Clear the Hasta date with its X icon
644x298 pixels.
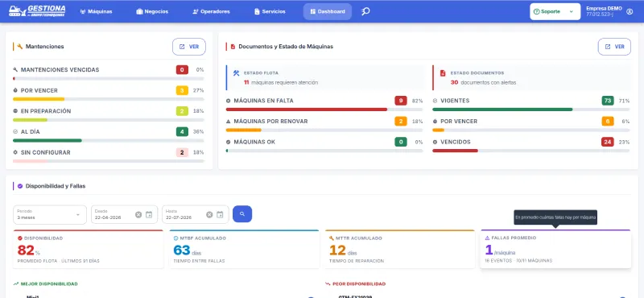point(209,214)
